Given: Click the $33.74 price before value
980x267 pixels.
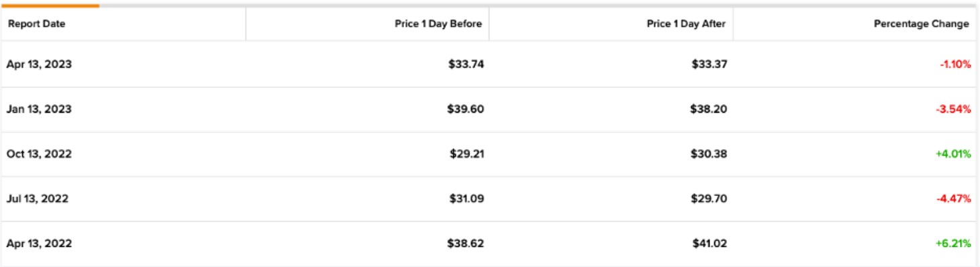Looking at the screenshot, I should coord(466,64).
